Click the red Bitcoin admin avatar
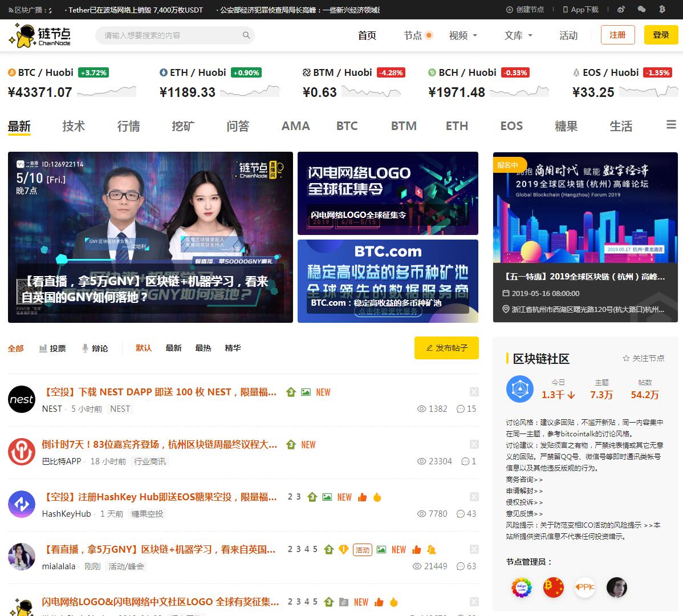 pyautogui.click(x=553, y=587)
